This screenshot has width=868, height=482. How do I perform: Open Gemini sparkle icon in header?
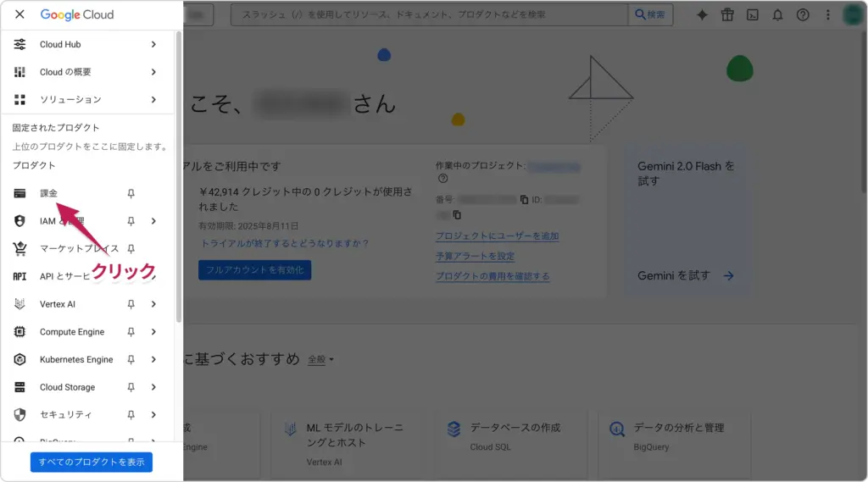(x=702, y=15)
